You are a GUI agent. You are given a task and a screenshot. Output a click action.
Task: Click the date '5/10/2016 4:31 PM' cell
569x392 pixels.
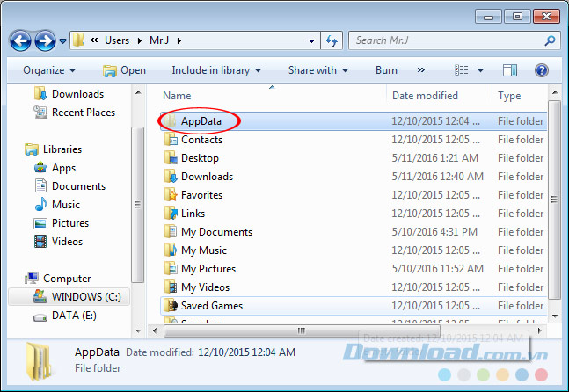click(434, 232)
